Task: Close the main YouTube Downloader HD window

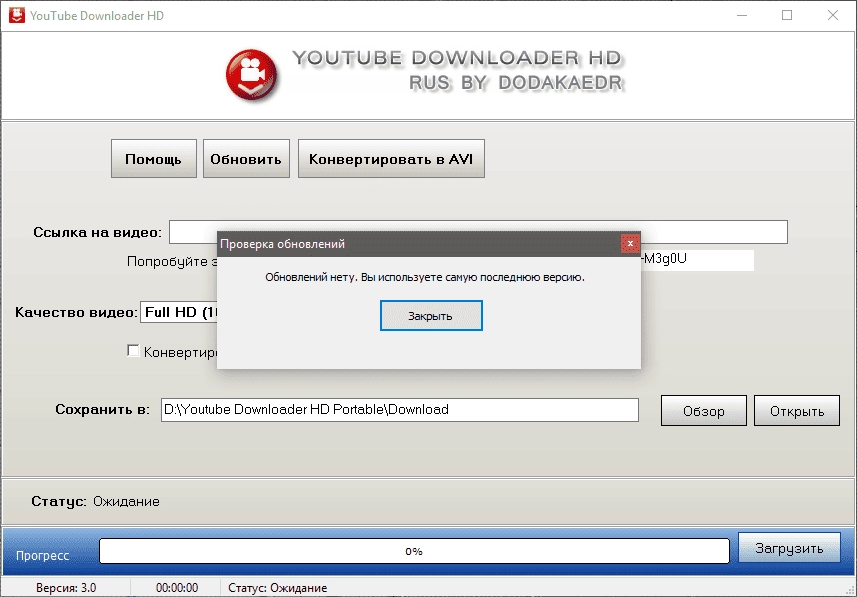Action: pos(832,15)
